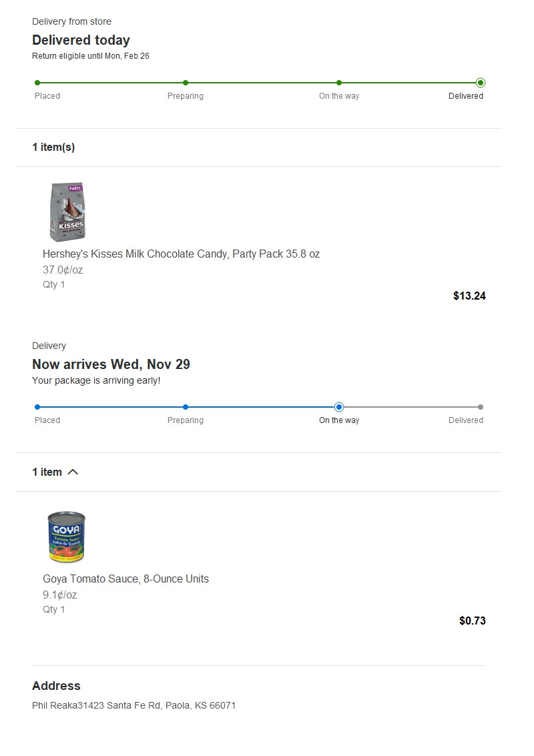
Task: Click the Paola, KS delivery address text
Action: click(x=133, y=705)
